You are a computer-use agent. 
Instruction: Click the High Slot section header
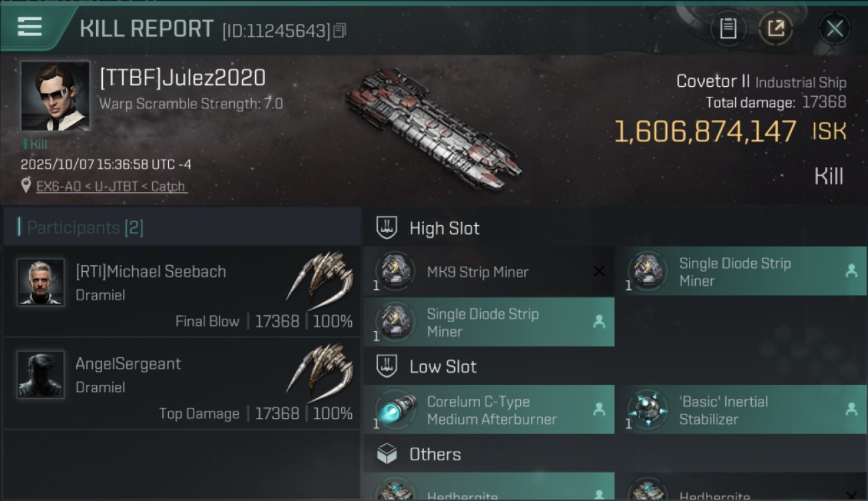pyautogui.click(x=444, y=228)
